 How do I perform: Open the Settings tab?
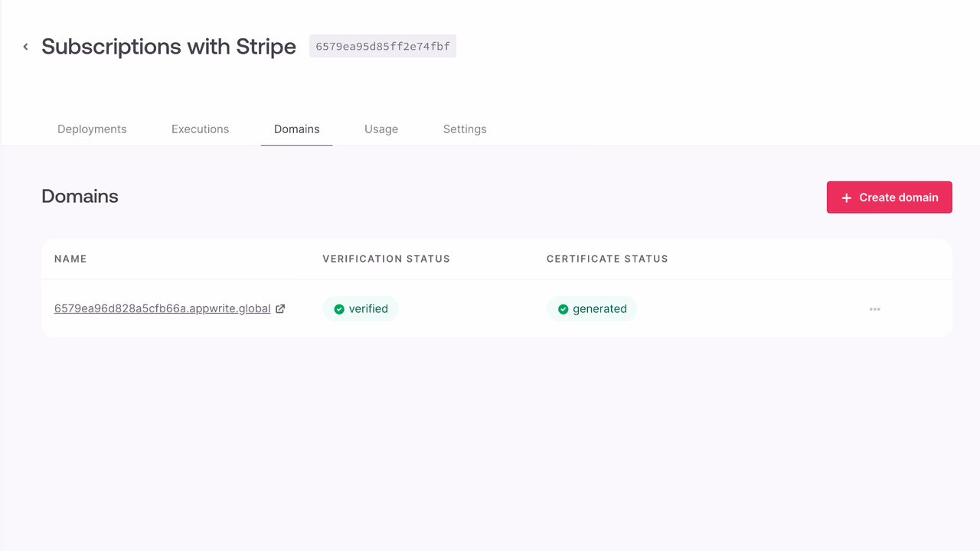[x=465, y=129]
